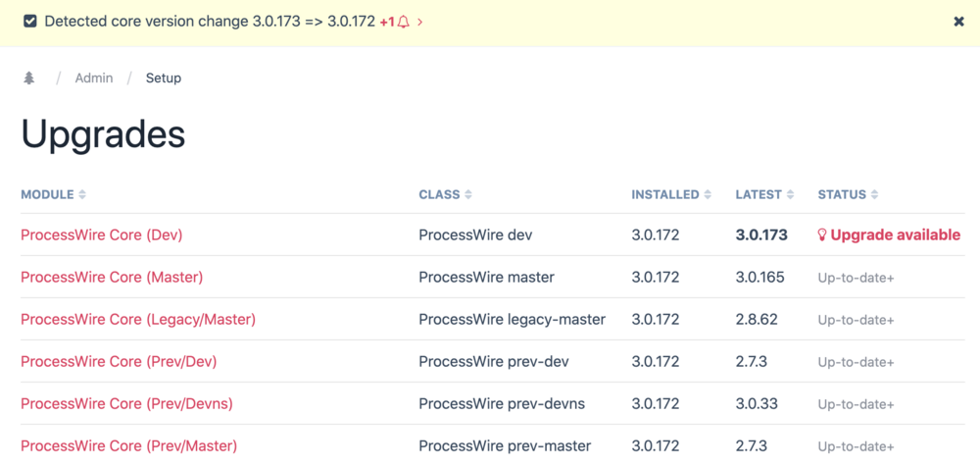
Task: Expand notifications with the red chevron arrow
Action: tap(420, 22)
